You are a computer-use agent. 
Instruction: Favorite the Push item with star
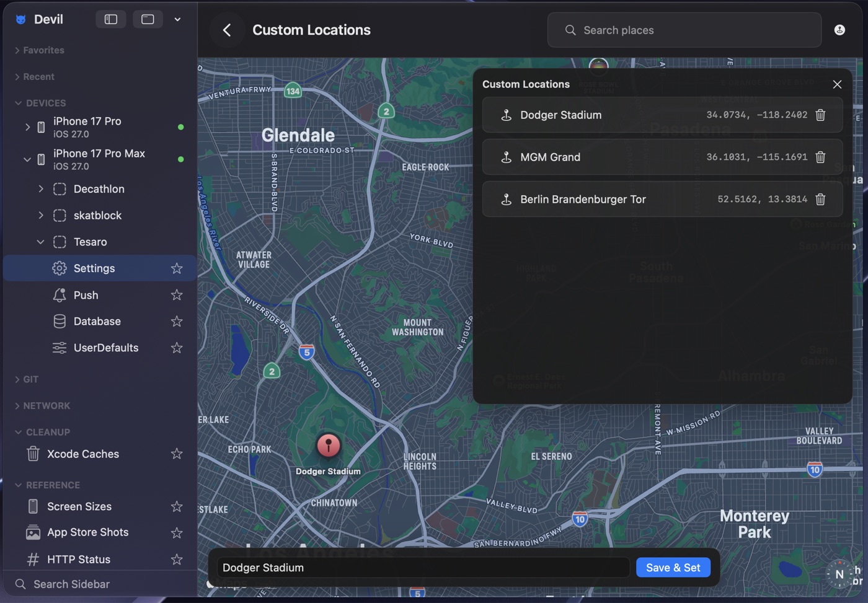pyautogui.click(x=177, y=295)
